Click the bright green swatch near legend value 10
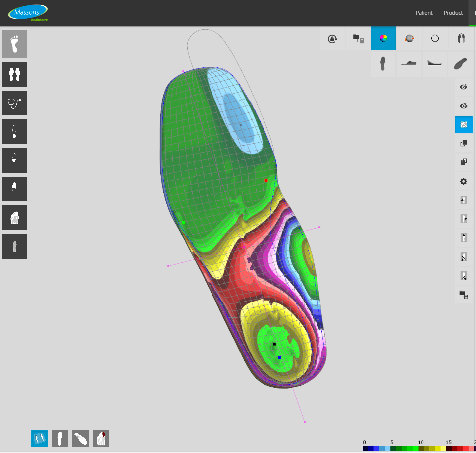Screen dimensions: 476x453 click(x=416, y=449)
